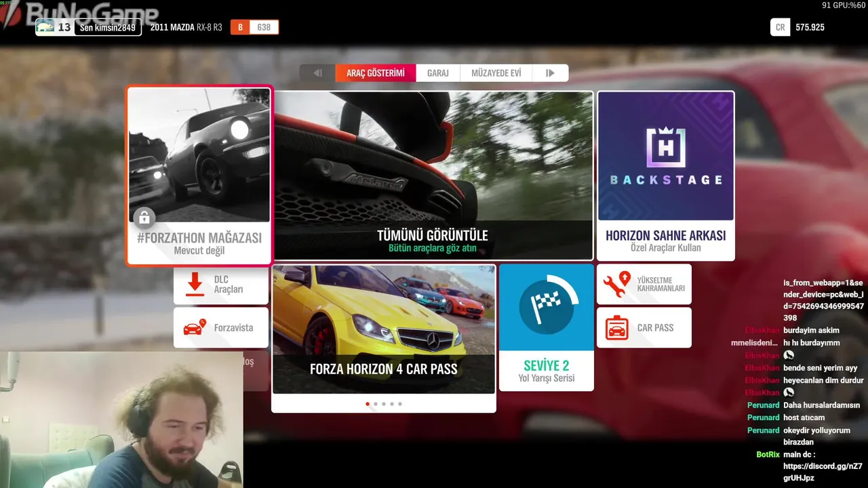
Task: Click chat message 'host atıcam'
Action: (804, 418)
